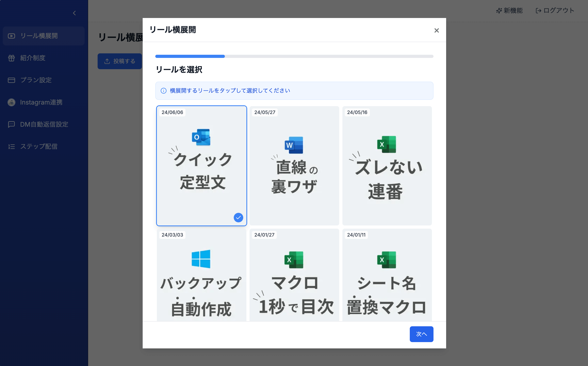Select the 直線の裏ワザ reel thumbnail
This screenshot has width=588, height=366.
pos(294,166)
